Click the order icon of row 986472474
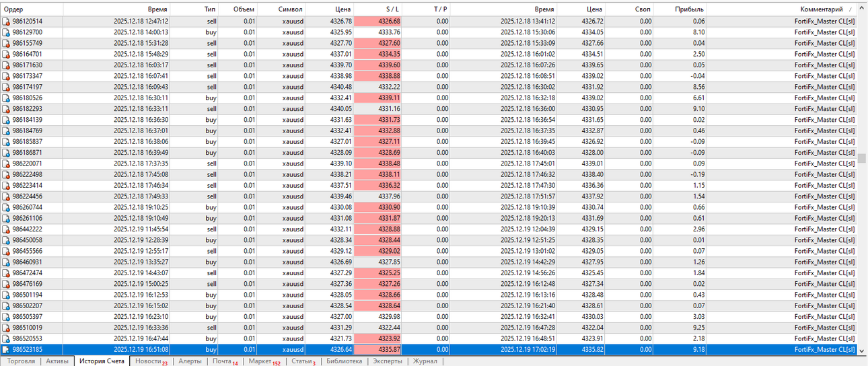The width and height of the screenshot is (868, 366). 6,273
